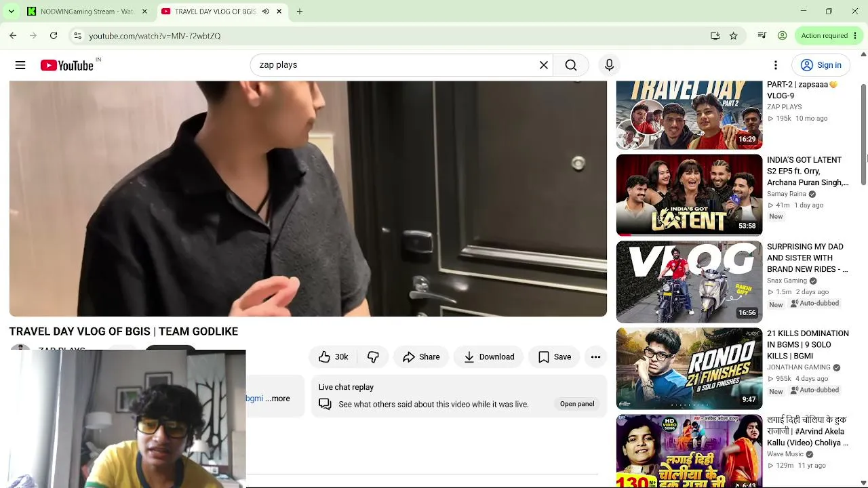Open more actions menu beside Save
868x488 pixels.
(x=595, y=357)
